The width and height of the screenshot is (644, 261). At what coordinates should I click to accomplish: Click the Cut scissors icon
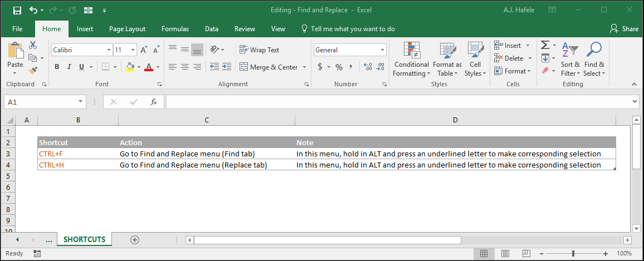(x=33, y=45)
